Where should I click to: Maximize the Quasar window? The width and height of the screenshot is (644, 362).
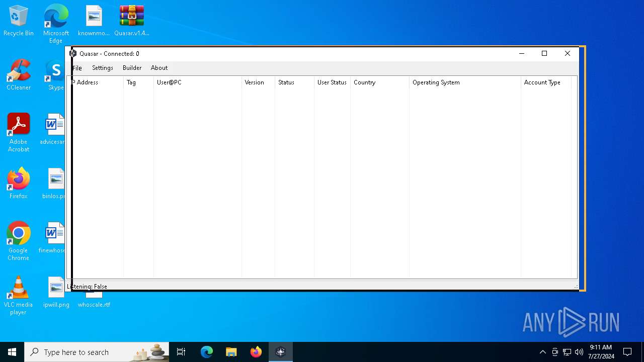(x=544, y=53)
